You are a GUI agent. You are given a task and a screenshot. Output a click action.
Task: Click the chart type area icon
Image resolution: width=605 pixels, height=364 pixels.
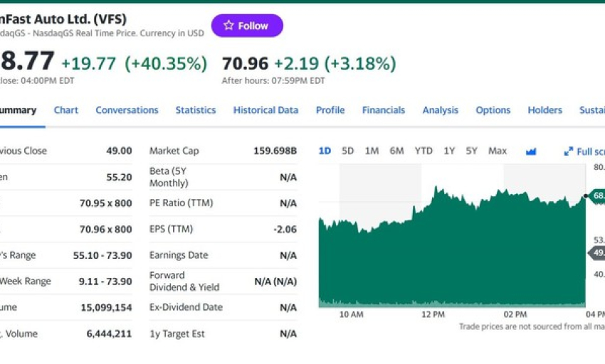tap(531, 151)
